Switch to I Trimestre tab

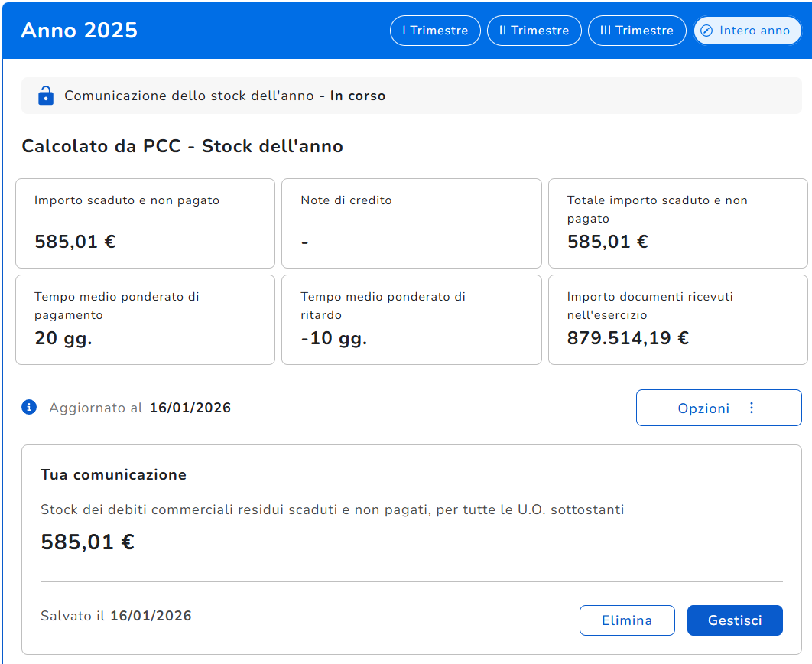pos(435,31)
